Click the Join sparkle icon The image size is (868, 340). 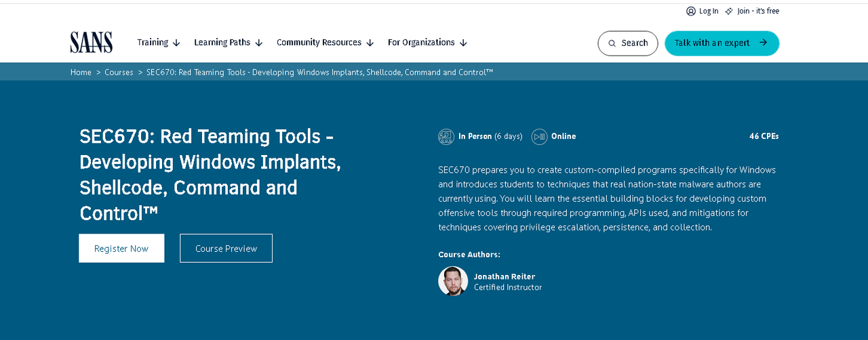pos(729,11)
